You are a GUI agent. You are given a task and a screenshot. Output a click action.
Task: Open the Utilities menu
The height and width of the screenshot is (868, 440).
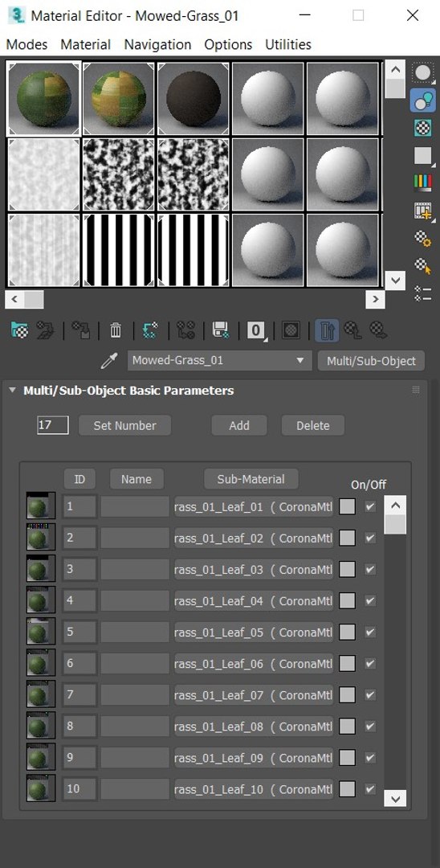[x=288, y=45]
